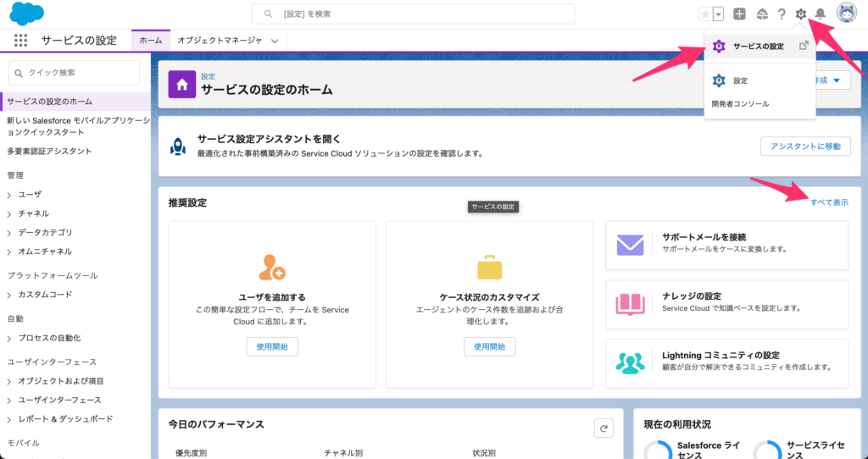Switch to the オブジェクトマネージャ tab
Image resolution: width=868 pixels, height=459 pixels.
tap(220, 41)
